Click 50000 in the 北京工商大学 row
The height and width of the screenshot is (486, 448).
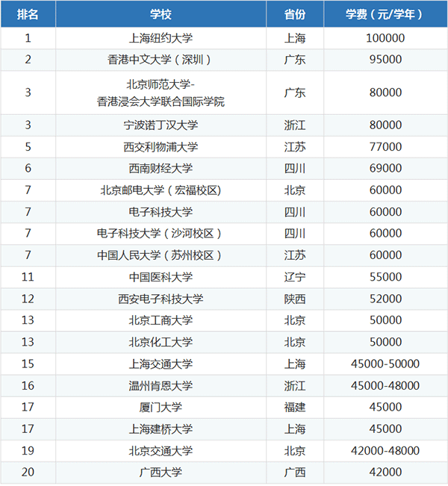point(385,320)
